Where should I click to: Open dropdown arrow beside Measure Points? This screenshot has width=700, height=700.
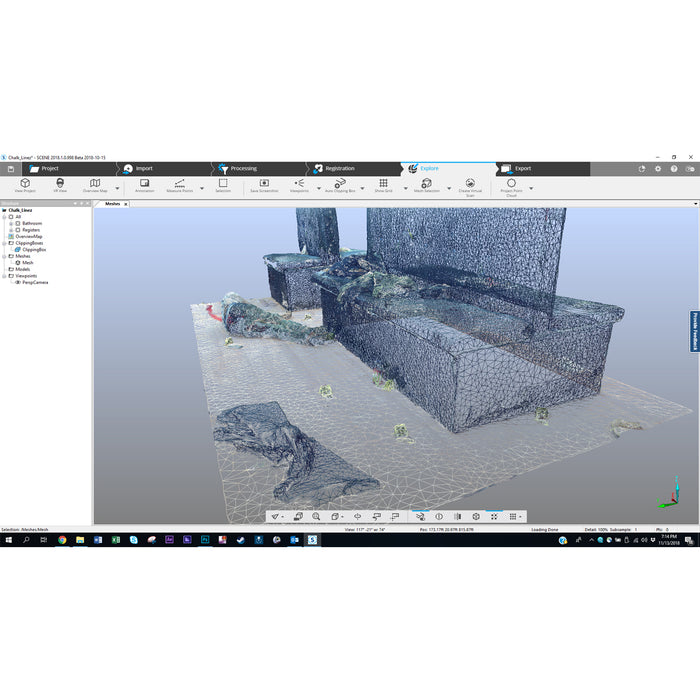tap(202, 188)
